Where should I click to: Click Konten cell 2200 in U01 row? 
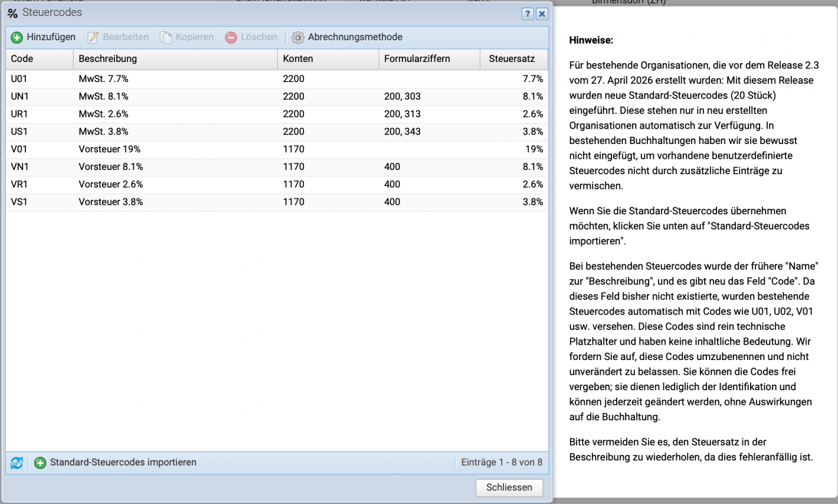point(293,79)
